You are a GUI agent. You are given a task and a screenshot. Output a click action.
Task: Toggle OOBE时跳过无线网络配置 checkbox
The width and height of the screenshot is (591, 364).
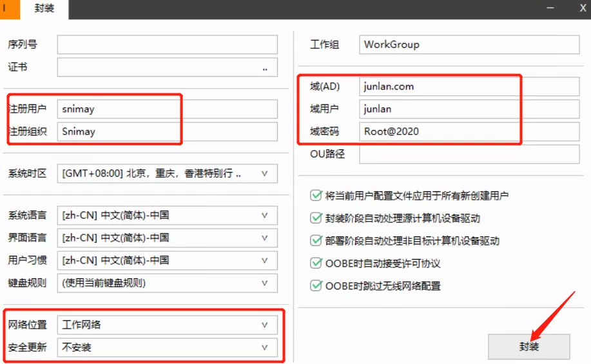tap(316, 285)
